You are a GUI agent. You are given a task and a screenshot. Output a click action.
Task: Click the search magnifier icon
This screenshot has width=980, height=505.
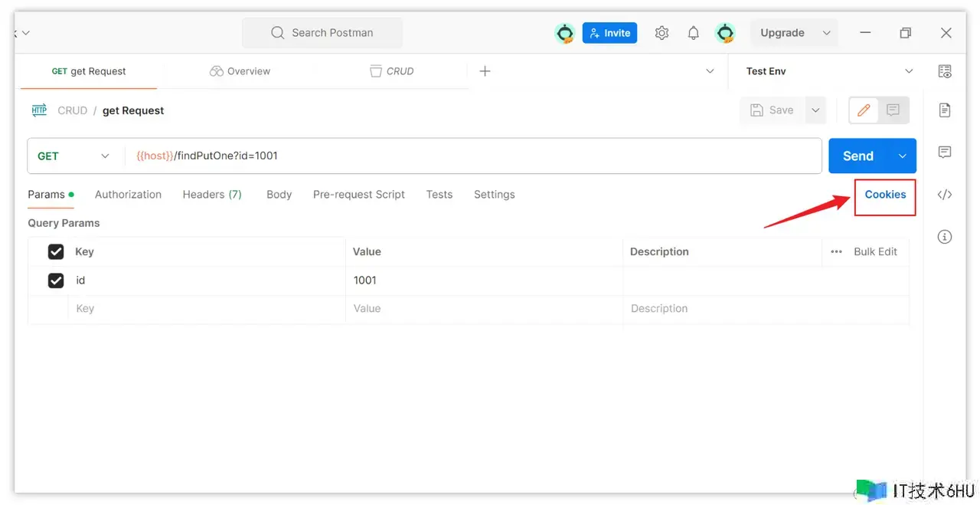coord(278,33)
